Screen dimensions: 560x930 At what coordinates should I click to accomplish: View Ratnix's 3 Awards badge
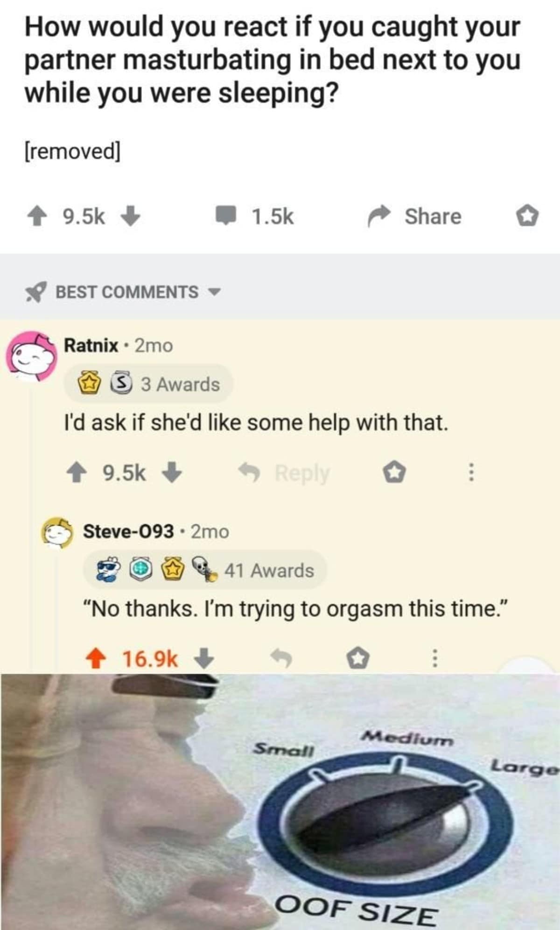[x=148, y=384]
